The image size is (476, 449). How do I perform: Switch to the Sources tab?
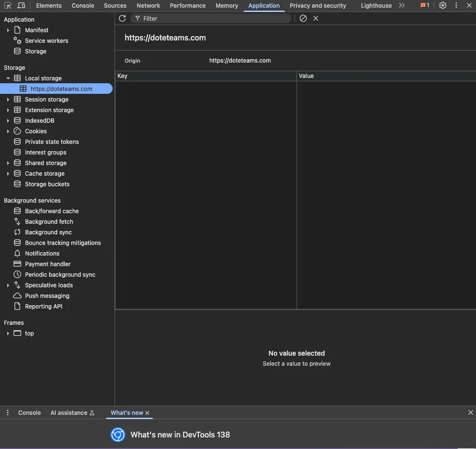click(115, 5)
